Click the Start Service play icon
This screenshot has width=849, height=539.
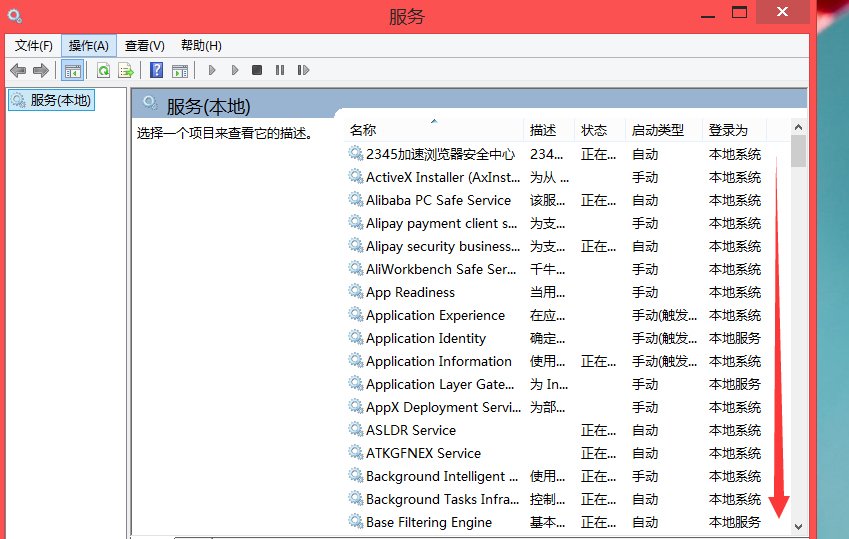pyautogui.click(x=212, y=70)
